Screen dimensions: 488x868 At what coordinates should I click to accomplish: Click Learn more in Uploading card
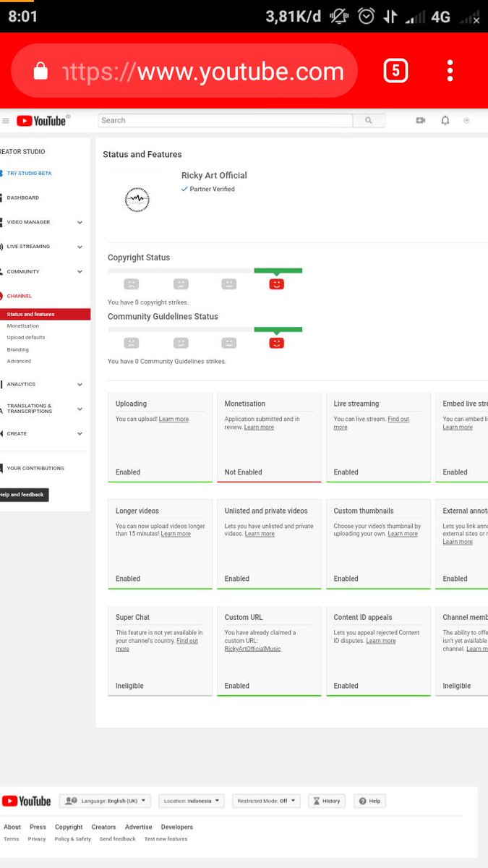pos(174,420)
